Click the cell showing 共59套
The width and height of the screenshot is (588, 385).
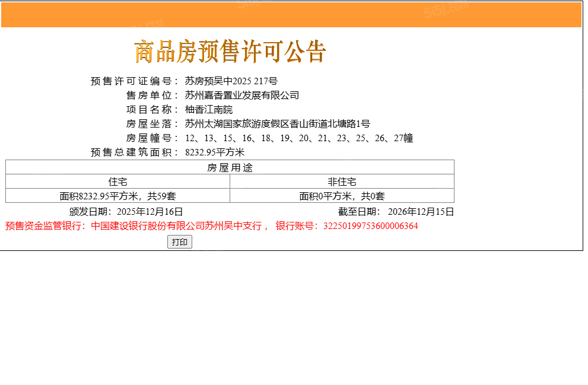[x=117, y=196]
